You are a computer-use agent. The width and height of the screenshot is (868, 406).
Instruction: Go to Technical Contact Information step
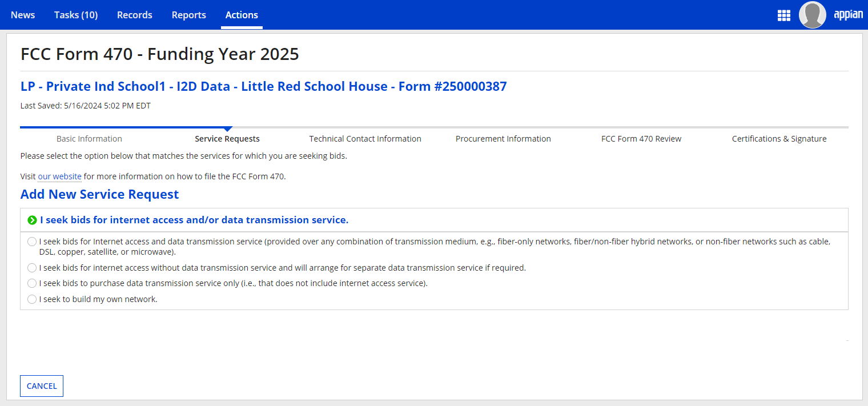pyautogui.click(x=365, y=139)
